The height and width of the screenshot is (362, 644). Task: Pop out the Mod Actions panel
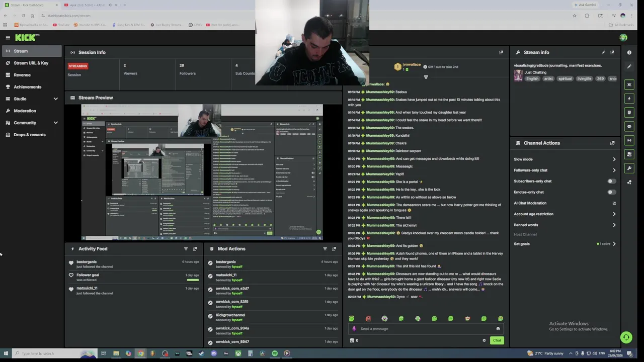coord(334,249)
